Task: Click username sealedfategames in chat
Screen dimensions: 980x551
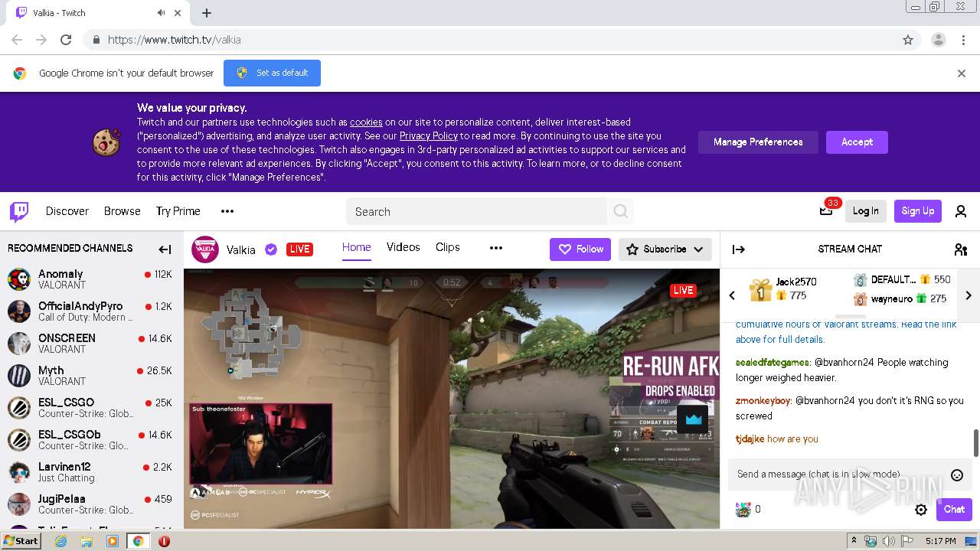Action: coord(772,363)
